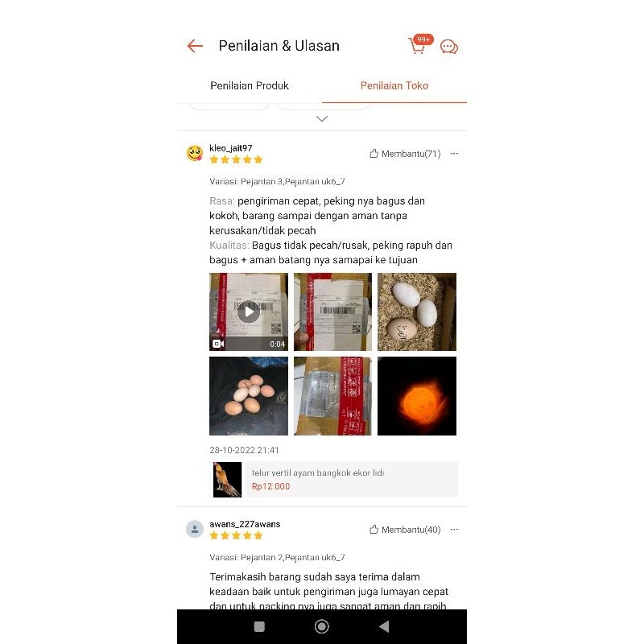Open the white eggs in nest photo
Screen dimensions: 644x644
[x=417, y=312]
